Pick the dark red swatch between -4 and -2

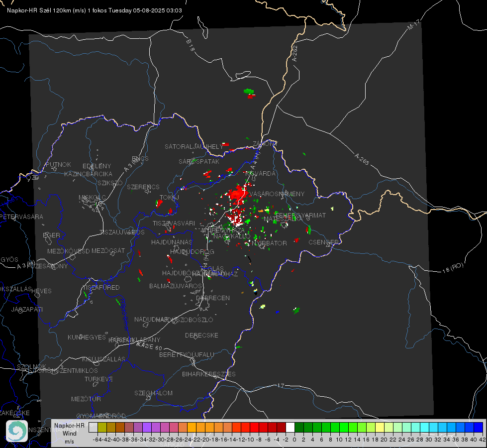tap(281, 428)
